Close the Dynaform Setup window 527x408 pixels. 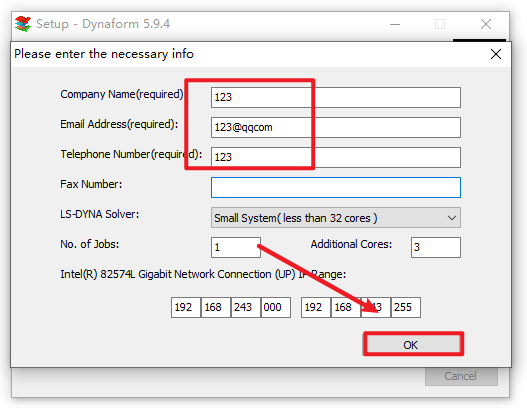click(486, 24)
